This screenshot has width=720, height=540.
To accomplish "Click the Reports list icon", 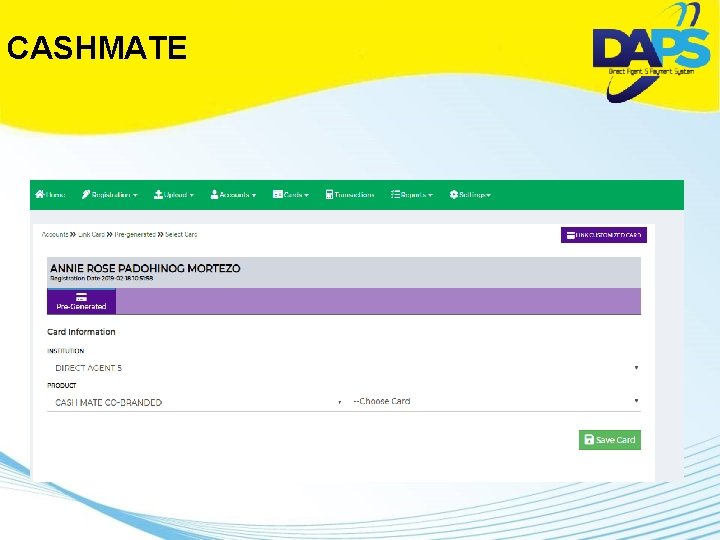I will 395,194.
